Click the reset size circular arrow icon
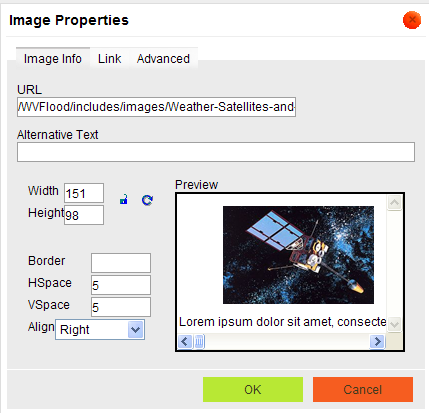 pyautogui.click(x=147, y=200)
